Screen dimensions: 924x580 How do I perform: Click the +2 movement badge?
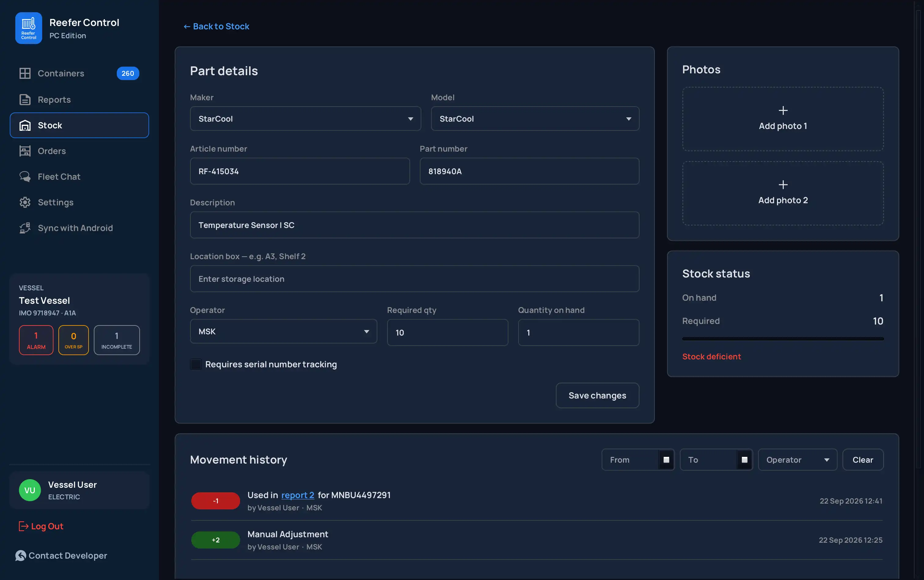(215, 540)
